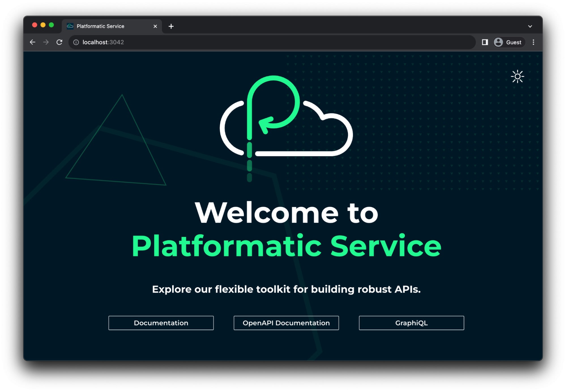
Task: Reload the page with refresh icon
Action: tap(59, 42)
